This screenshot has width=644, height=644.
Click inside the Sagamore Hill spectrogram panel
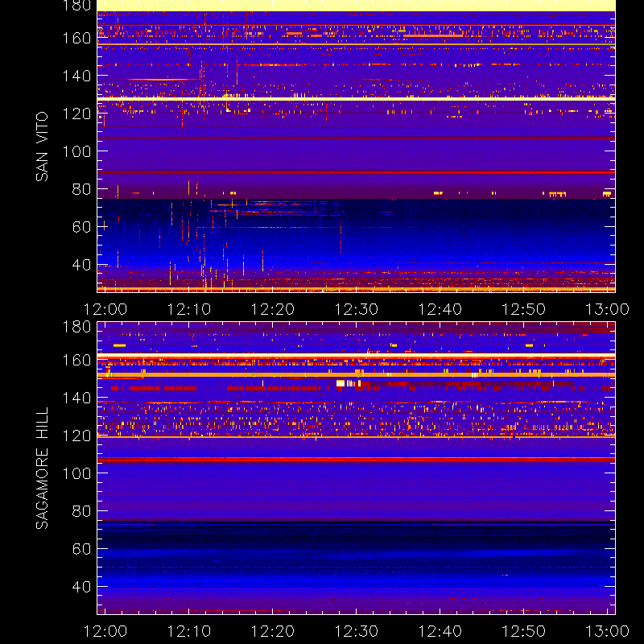pyautogui.click(x=356, y=469)
